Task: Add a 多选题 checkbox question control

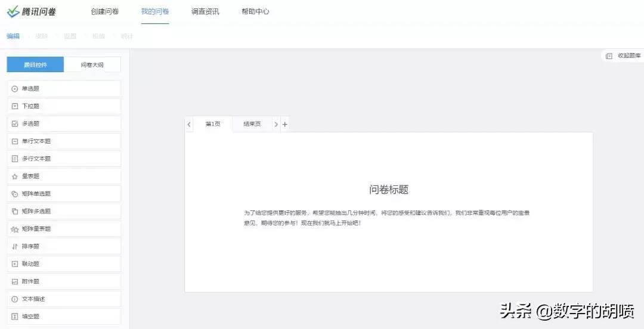Action: click(x=64, y=123)
